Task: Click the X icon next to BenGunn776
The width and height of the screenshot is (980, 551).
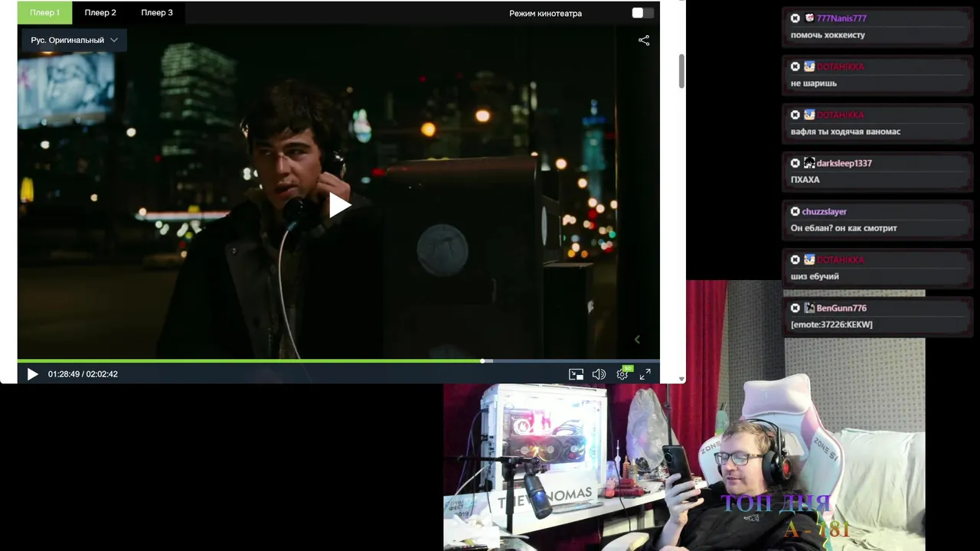Action: (x=795, y=308)
